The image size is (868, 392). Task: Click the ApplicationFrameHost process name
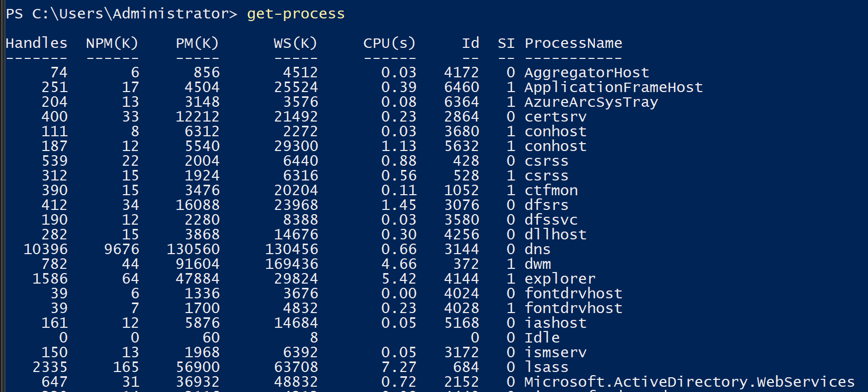pyautogui.click(x=613, y=88)
